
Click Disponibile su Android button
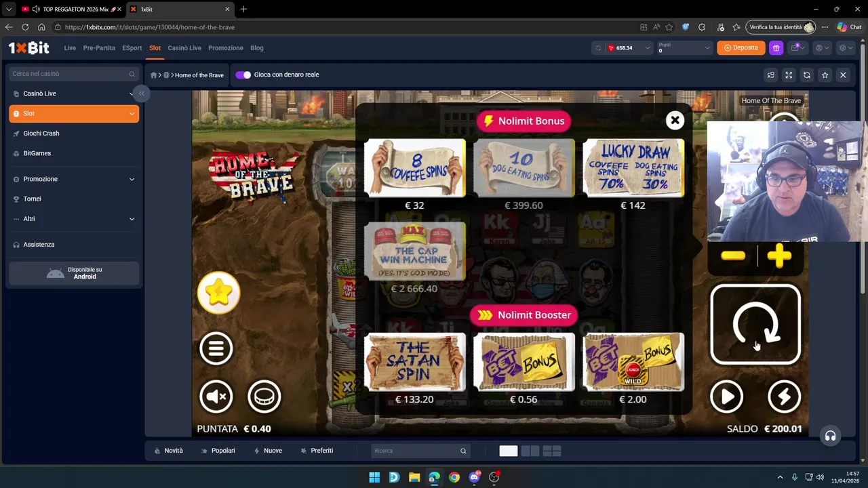tap(74, 273)
